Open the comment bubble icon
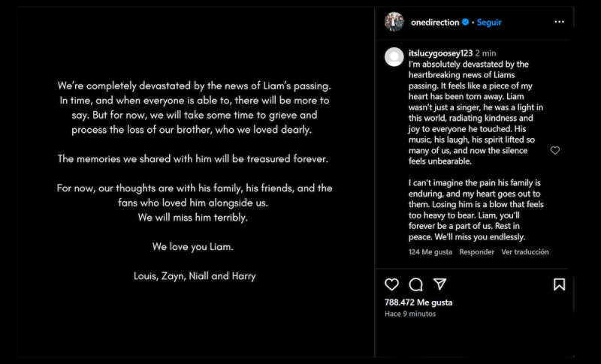The image size is (601, 364). (415, 284)
